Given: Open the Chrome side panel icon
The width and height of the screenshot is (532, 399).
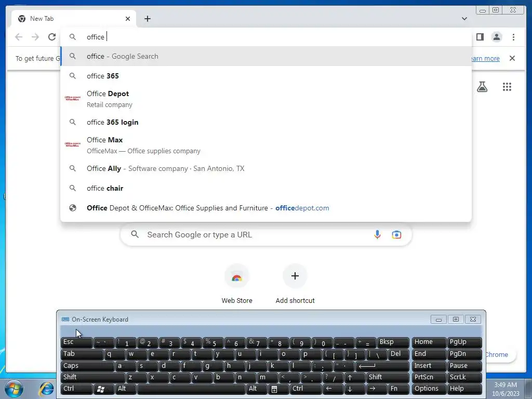Looking at the screenshot, I should [480, 37].
